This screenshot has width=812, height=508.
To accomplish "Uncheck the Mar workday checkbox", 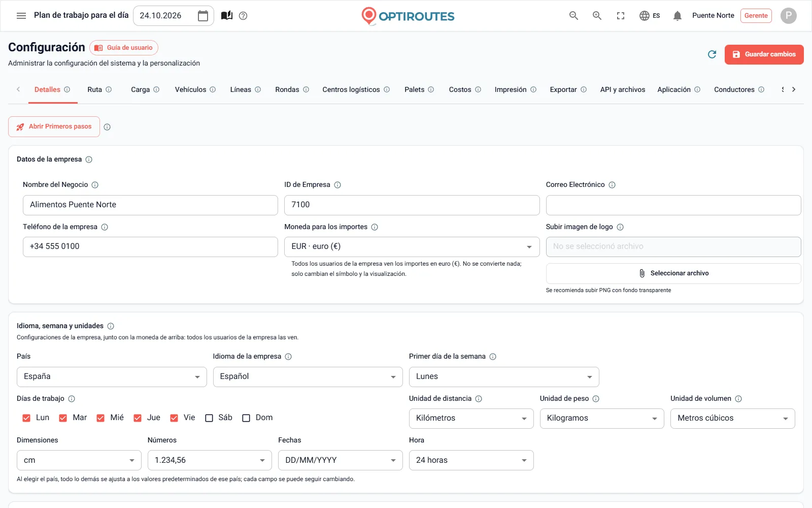I will [x=63, y=418].
